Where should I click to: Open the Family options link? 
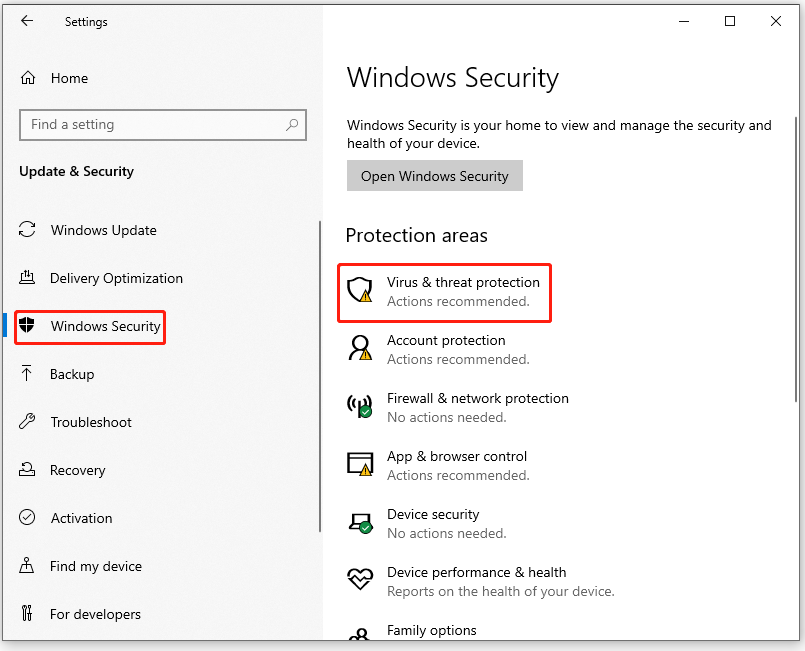(432, 630)
